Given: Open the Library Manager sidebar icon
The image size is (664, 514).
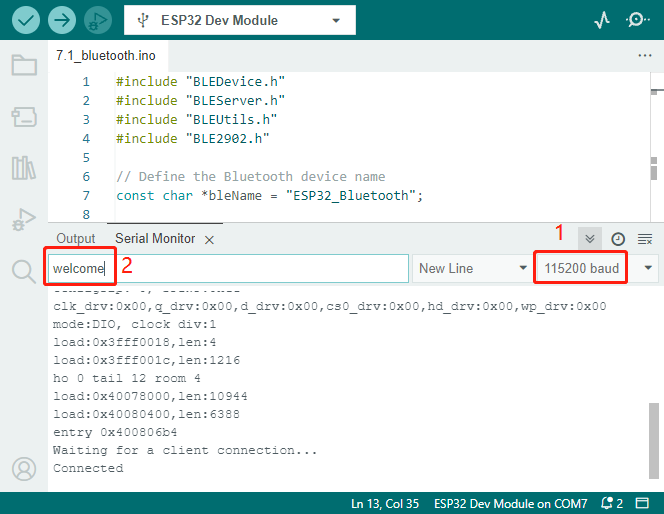Looking at the screenshot, I should click(x=24, y=168).
